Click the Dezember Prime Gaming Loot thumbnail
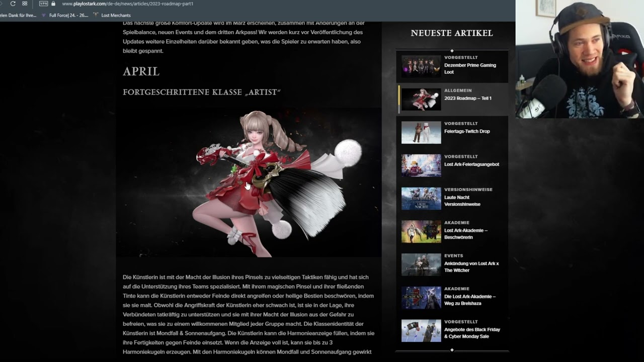The image size is (644, 362). (x=421, y=66)
